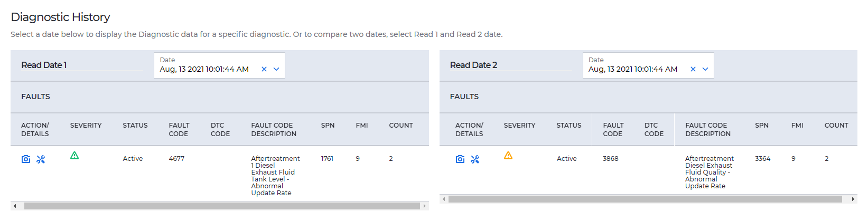Sort by FAULT CODE column in Read Date 2
Screen dimensions: 868x221
(x=613, y=130)
